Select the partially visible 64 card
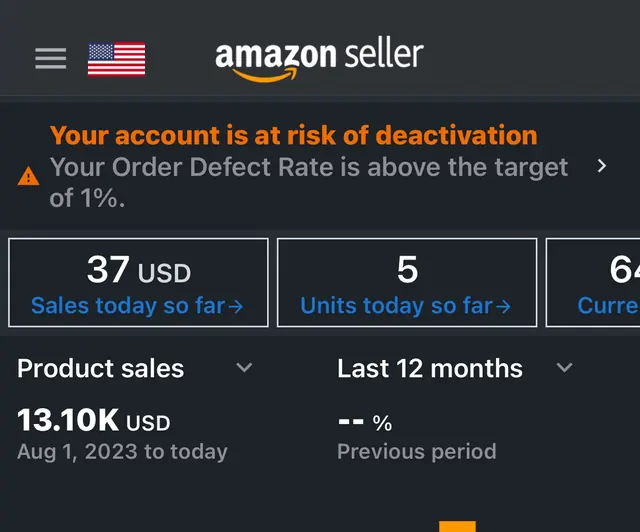 (593, 283)
